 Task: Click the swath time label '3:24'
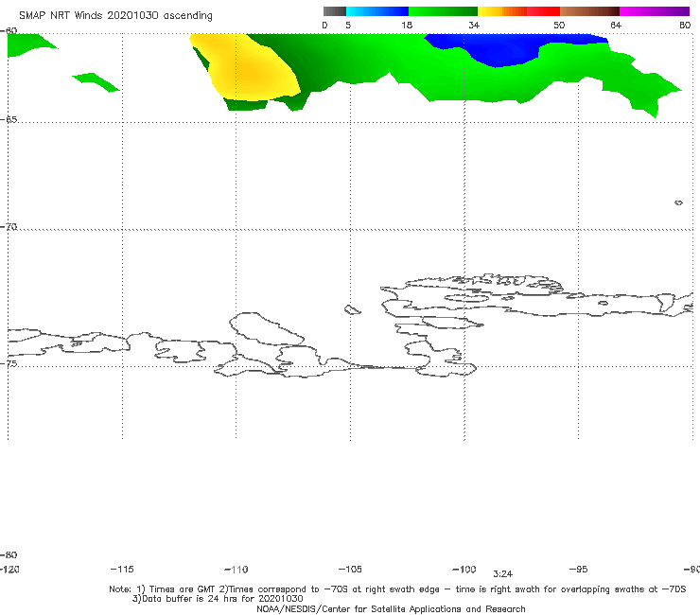pyautogui.click(x=502, y=574)
